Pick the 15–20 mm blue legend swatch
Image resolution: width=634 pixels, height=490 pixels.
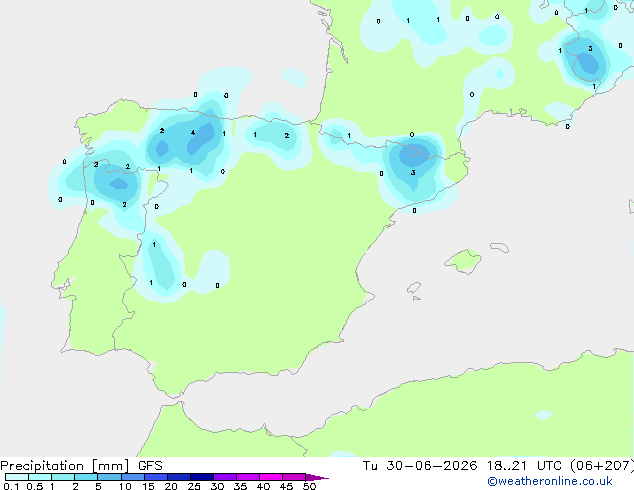(156, 477)
